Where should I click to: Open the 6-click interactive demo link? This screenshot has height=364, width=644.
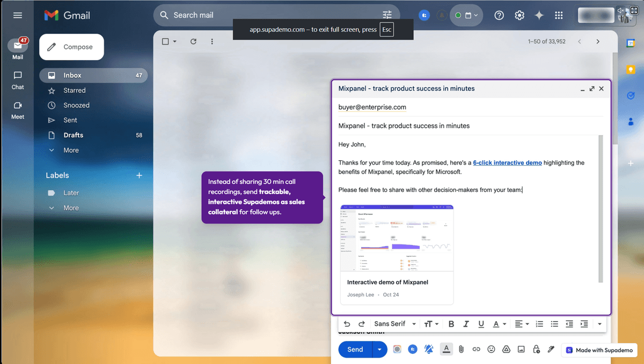(x=507, y=162)
